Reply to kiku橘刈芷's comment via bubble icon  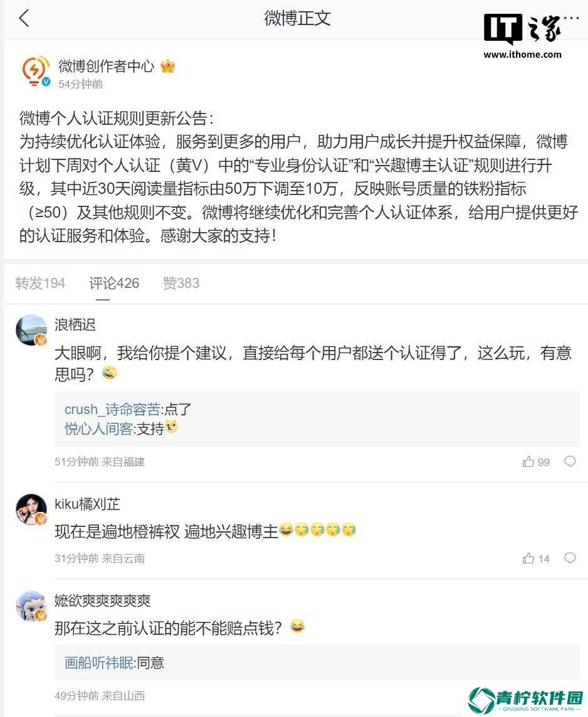(x=570, y=558)
